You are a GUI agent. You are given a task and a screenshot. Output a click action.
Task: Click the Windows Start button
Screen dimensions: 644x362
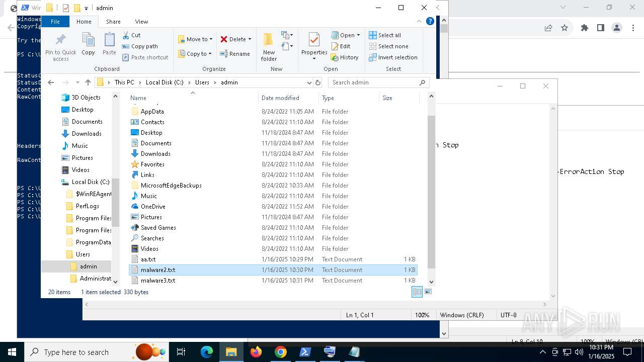[x=12, y=352]
